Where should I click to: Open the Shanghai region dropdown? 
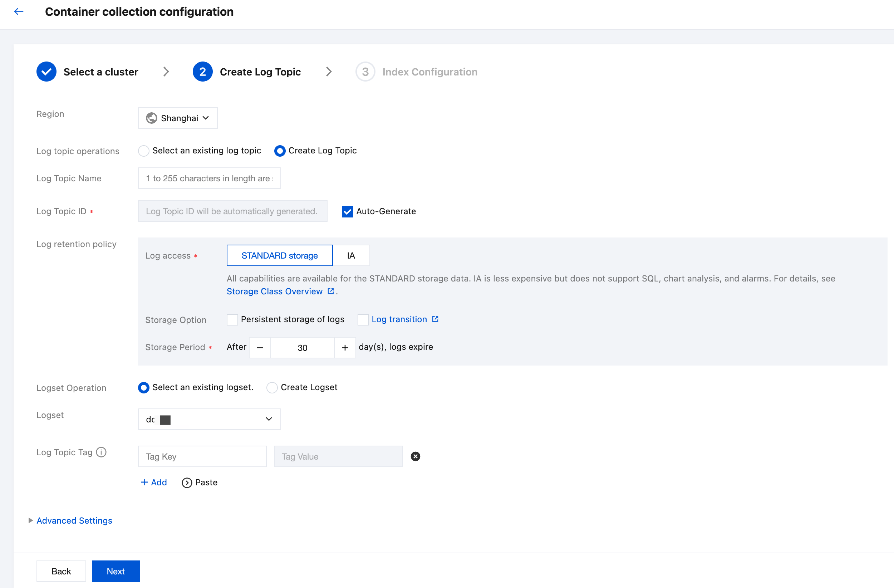point(178,118)
